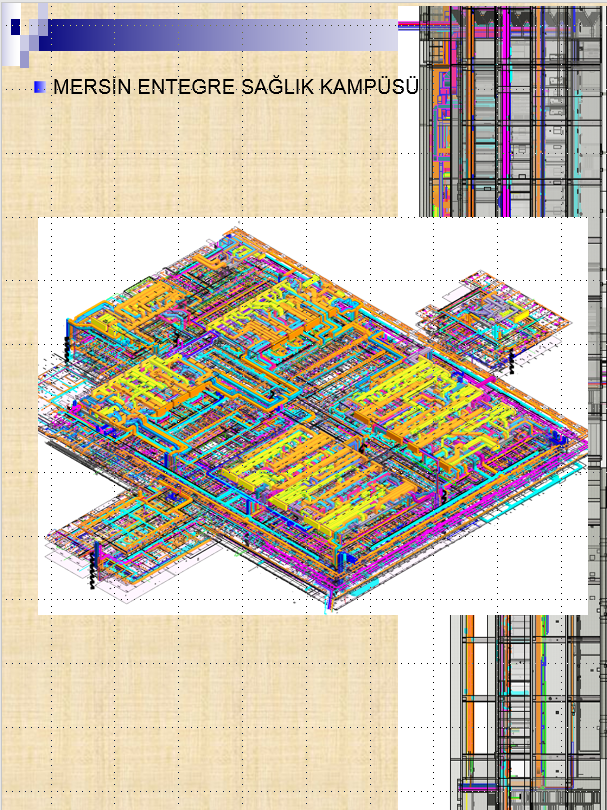607x810 pixels.
Task: Select the blue bullet before MERSİN title
Action: coord(40,87)
